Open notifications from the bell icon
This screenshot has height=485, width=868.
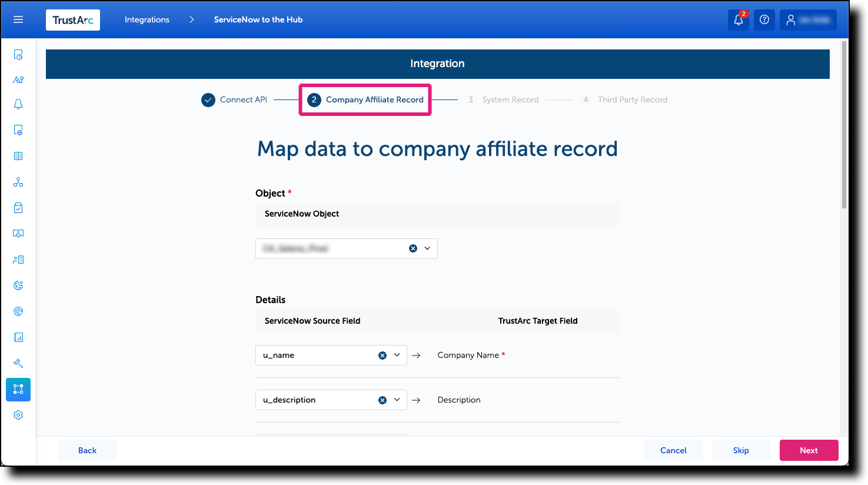point(738,19)
